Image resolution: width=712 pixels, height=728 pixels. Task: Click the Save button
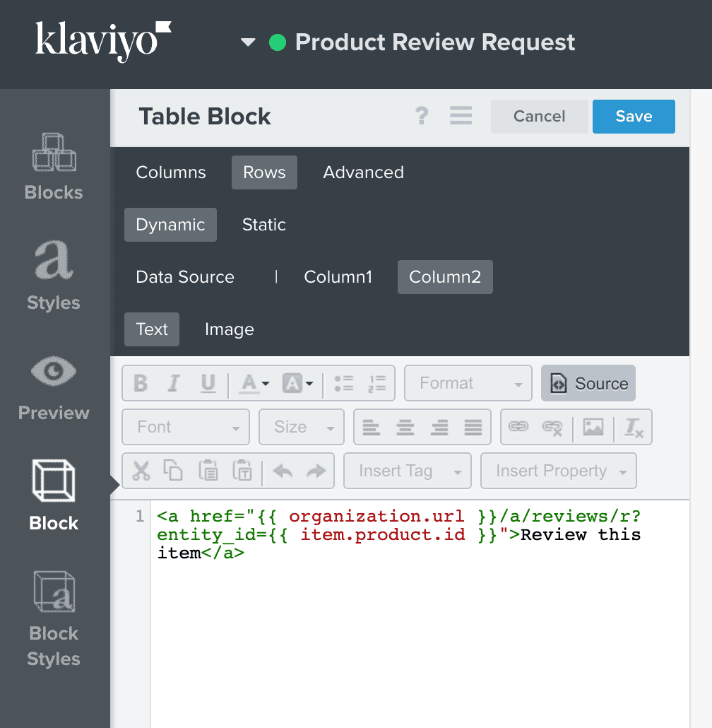[x=634, y=116]
